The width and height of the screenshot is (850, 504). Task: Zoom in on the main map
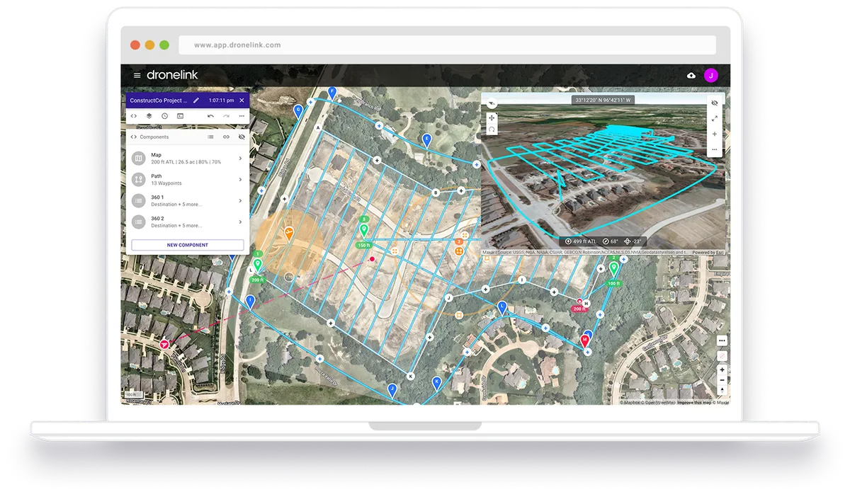(722, 370)
